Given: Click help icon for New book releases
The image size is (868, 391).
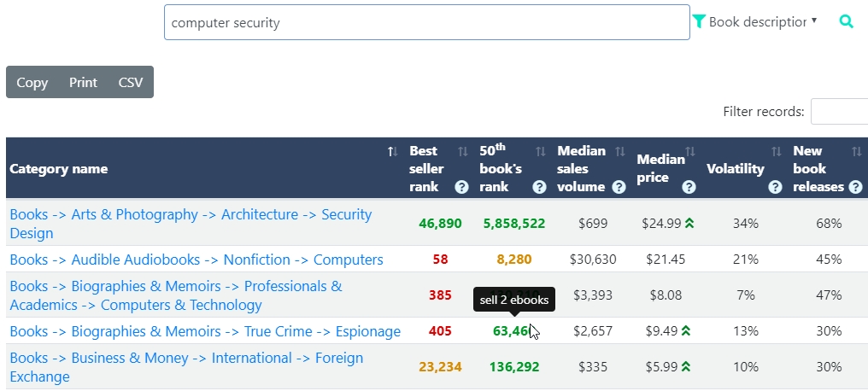Looking at the screenshot, I should coord(855,187).
